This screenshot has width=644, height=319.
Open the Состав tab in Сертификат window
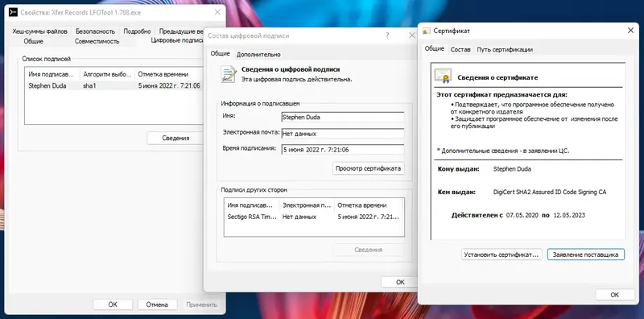(x=460, y=49)
